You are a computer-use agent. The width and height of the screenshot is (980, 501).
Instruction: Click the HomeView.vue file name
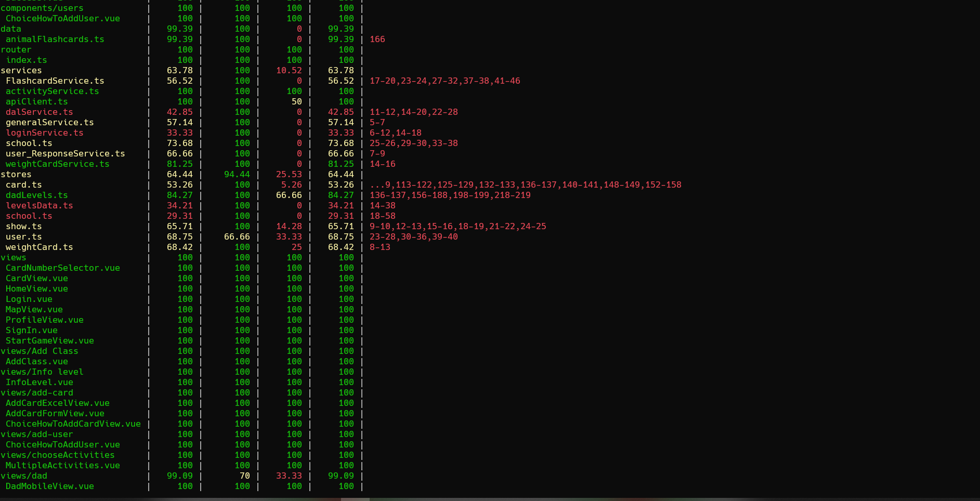coord(37,289)
